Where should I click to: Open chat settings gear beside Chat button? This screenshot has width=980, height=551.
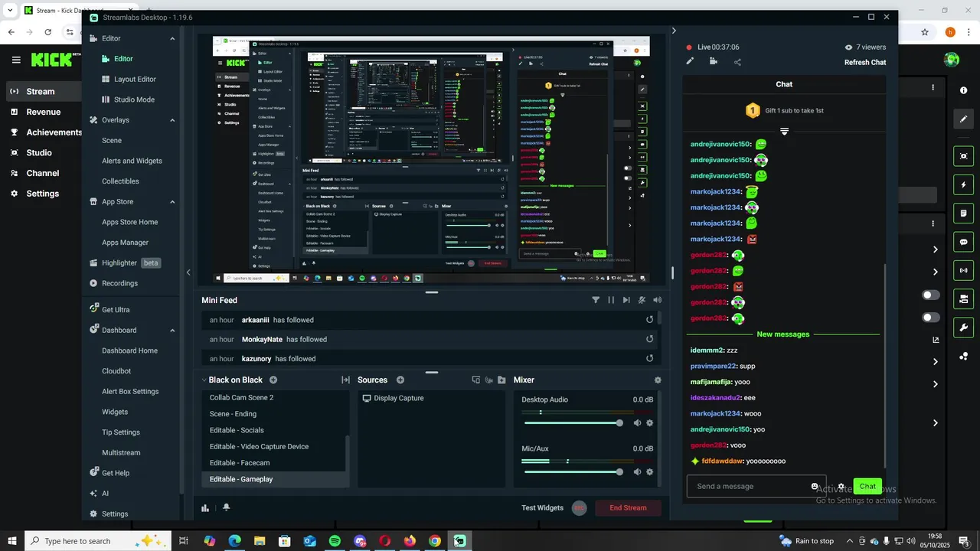coord(841,486)
